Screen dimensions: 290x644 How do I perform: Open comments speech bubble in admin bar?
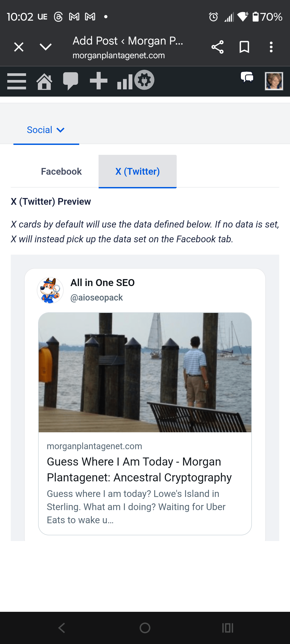pos(70,81)
